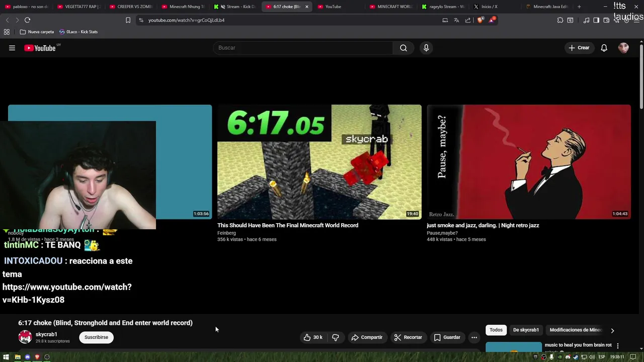
Task: Open Windows Start menu
Action: tap(6, 357)
